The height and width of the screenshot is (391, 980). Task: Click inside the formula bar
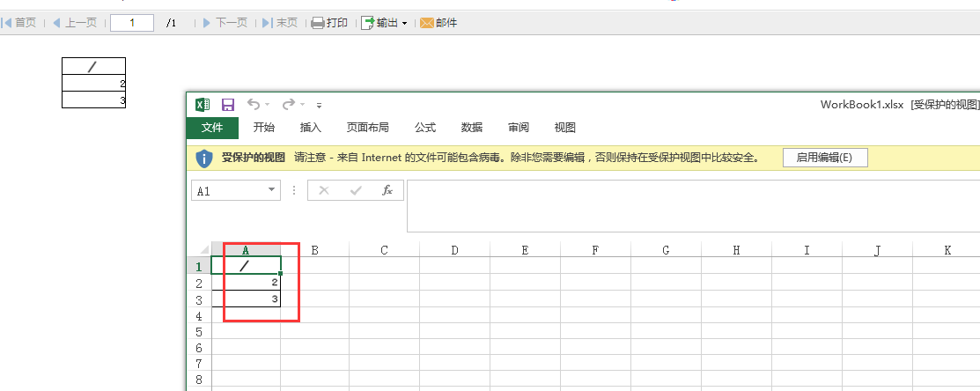coord(693,206)
